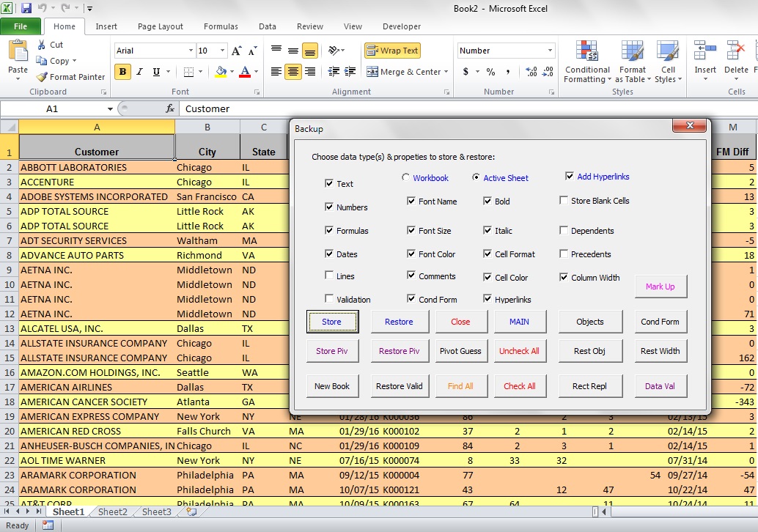Click the Store button in Backup dialog

click(332, 322)
